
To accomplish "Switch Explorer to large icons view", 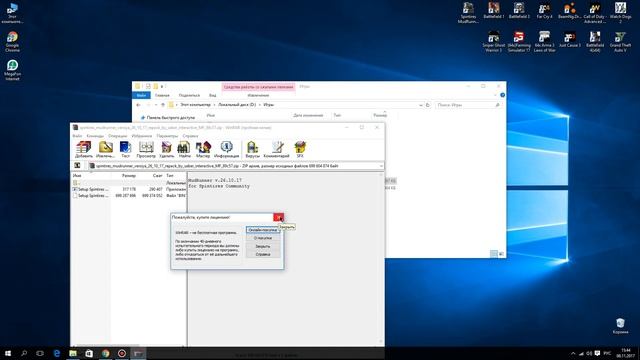I will point(502,254).
